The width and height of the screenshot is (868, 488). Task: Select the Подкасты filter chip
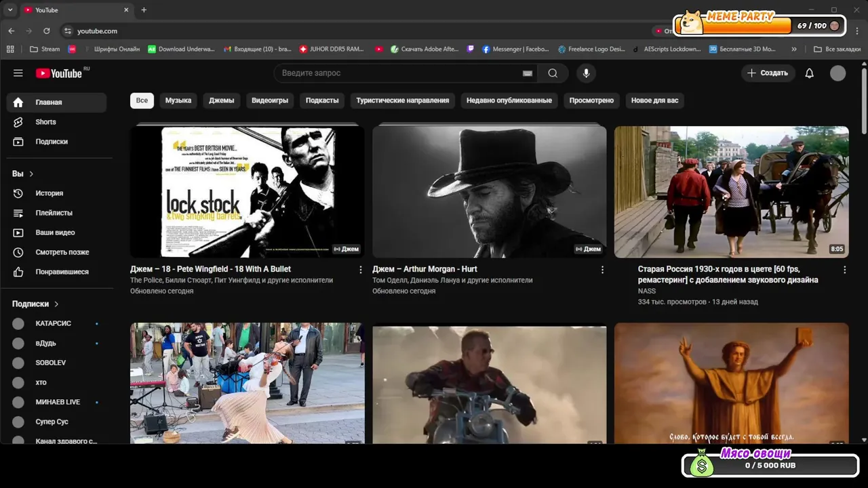coord(322,100)
